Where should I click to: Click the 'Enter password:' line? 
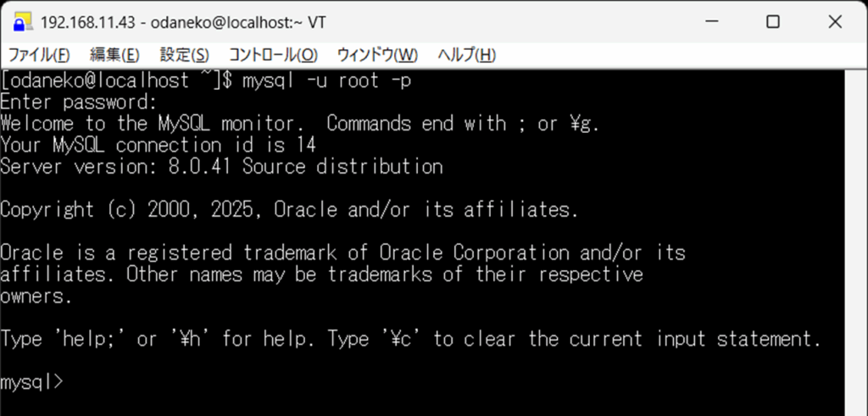[79, 103]
